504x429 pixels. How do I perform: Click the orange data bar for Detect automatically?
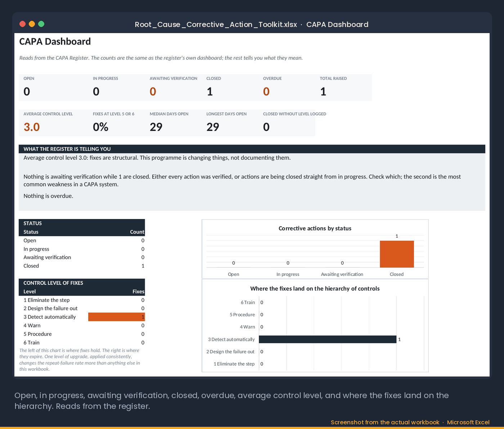click(116, 317)
